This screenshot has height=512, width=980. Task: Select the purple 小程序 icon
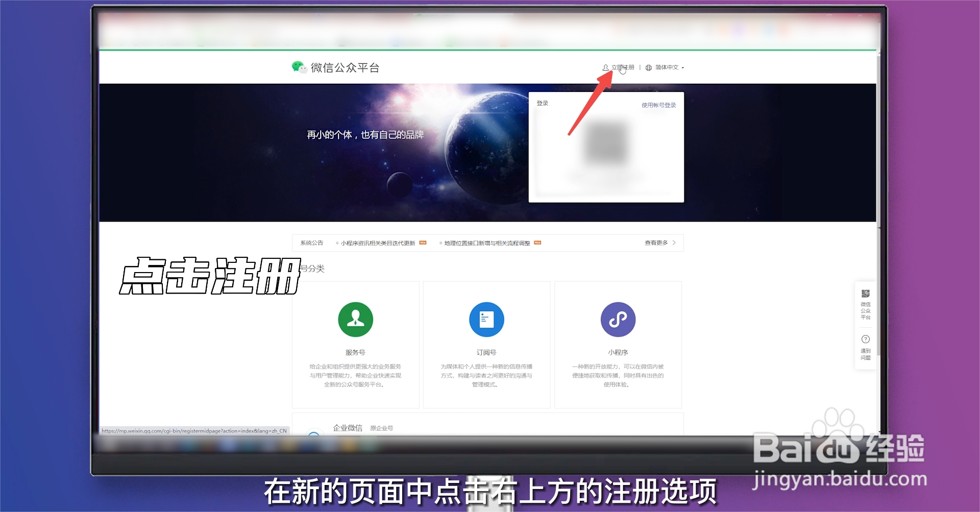(618, 319)
